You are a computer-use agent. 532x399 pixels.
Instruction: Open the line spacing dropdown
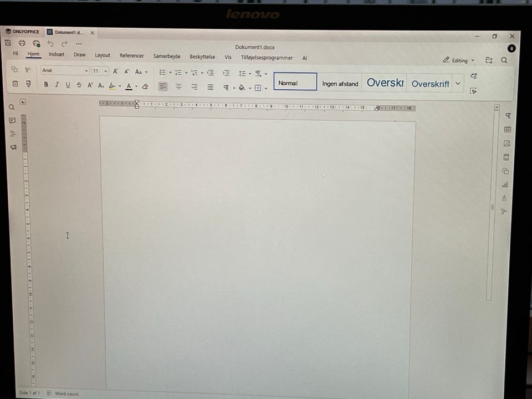(244, 73)
